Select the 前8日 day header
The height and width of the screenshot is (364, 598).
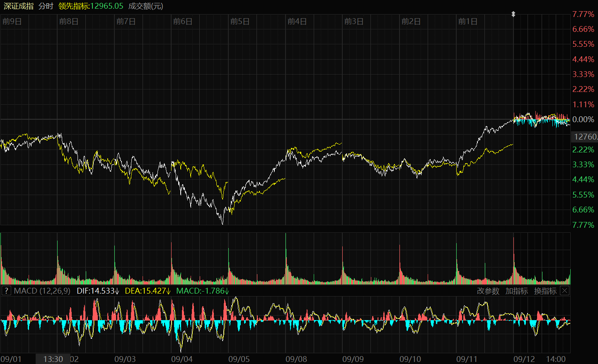click(x=69, y=22)
